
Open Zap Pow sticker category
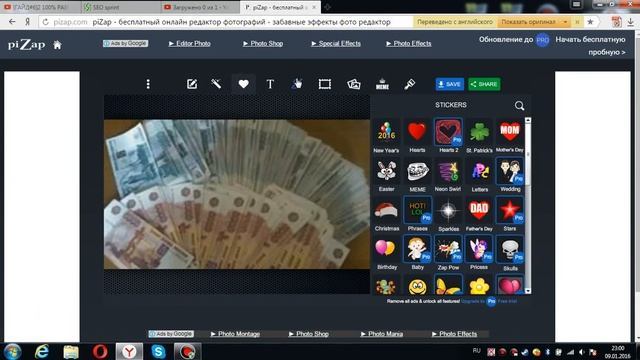click(448, 253)
